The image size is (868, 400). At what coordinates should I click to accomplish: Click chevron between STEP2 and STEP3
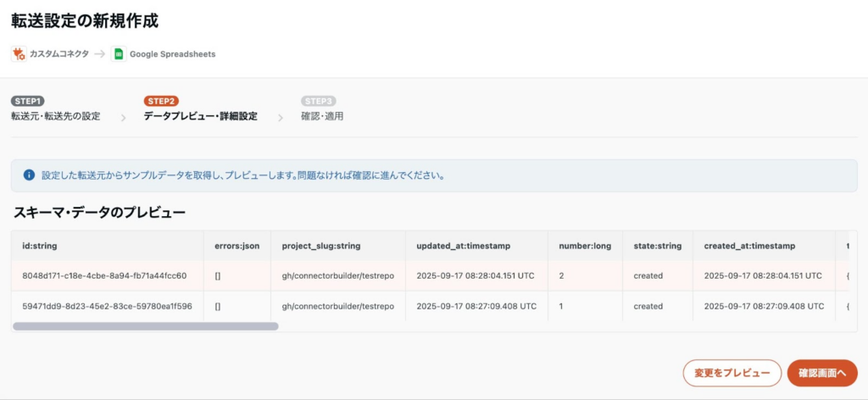(281, 118)
